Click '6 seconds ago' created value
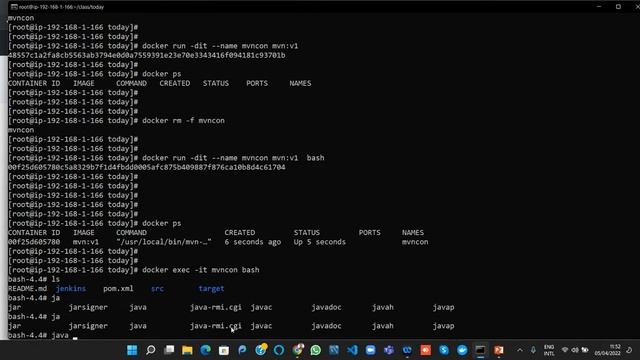 [253, 242]
